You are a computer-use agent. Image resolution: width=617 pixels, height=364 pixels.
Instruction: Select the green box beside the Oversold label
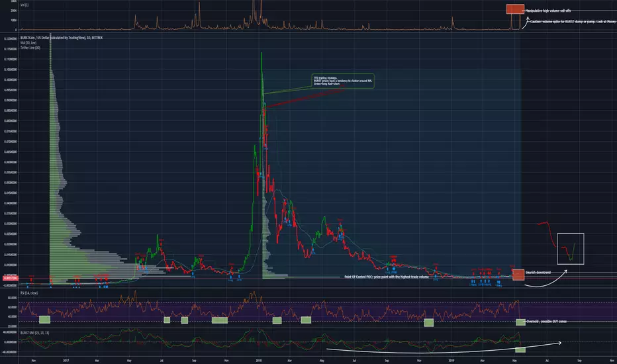coord(520,322)
